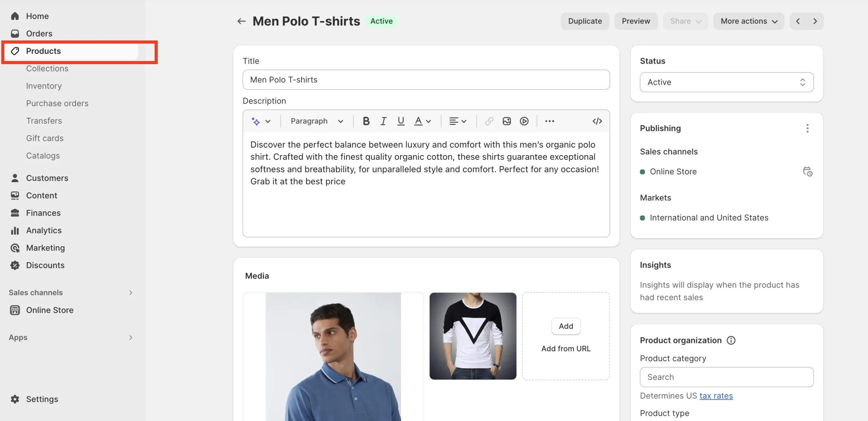Open Collections in the sidebar
The height and width of the screenshot is (421, 868).
pos(47,68)
